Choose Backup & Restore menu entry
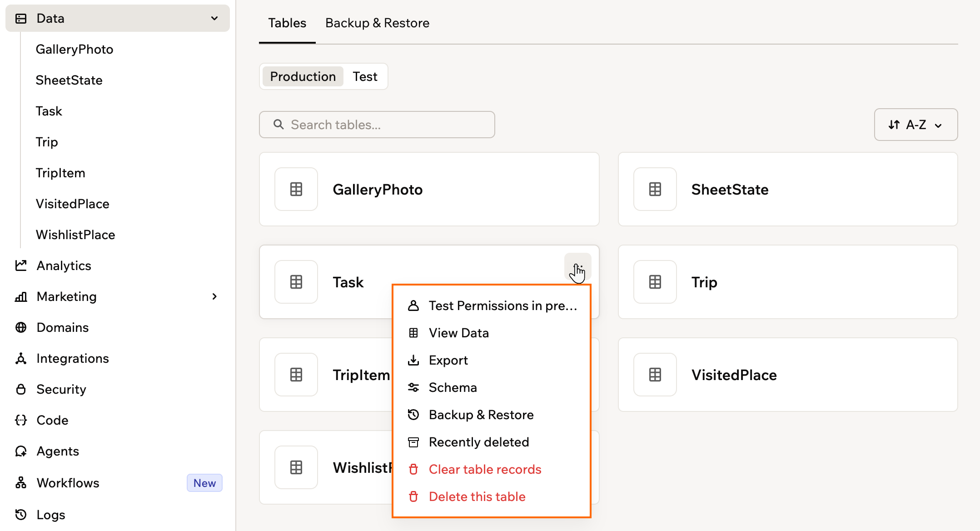The image size is (980, 531). 492,415
